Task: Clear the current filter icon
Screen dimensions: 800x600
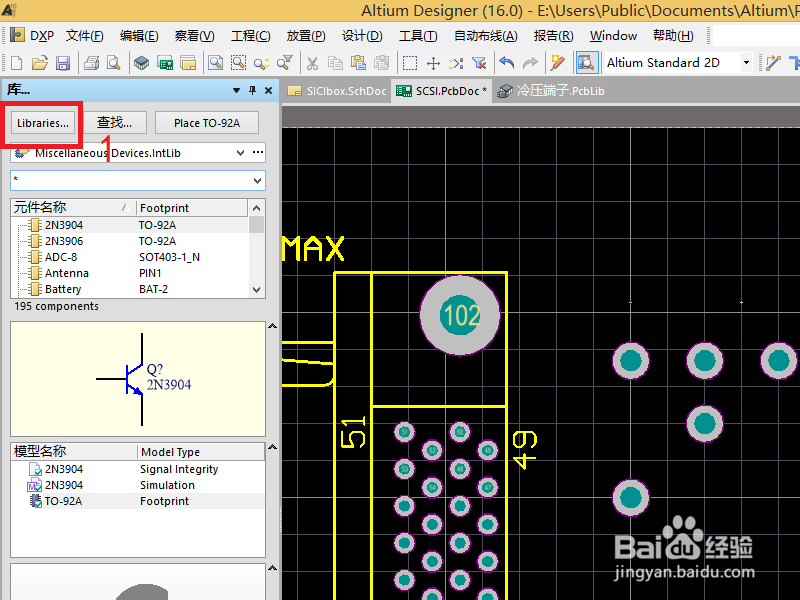Action: pos(479,63)
